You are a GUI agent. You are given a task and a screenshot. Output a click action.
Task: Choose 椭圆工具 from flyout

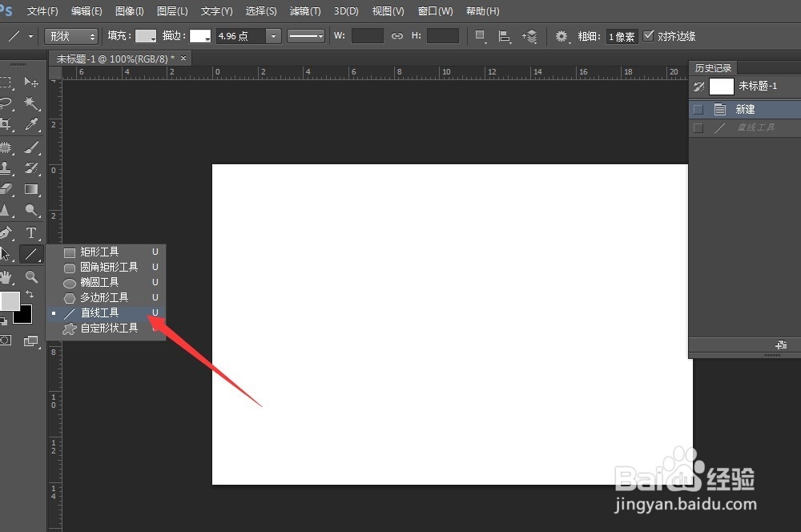point(107,283)
